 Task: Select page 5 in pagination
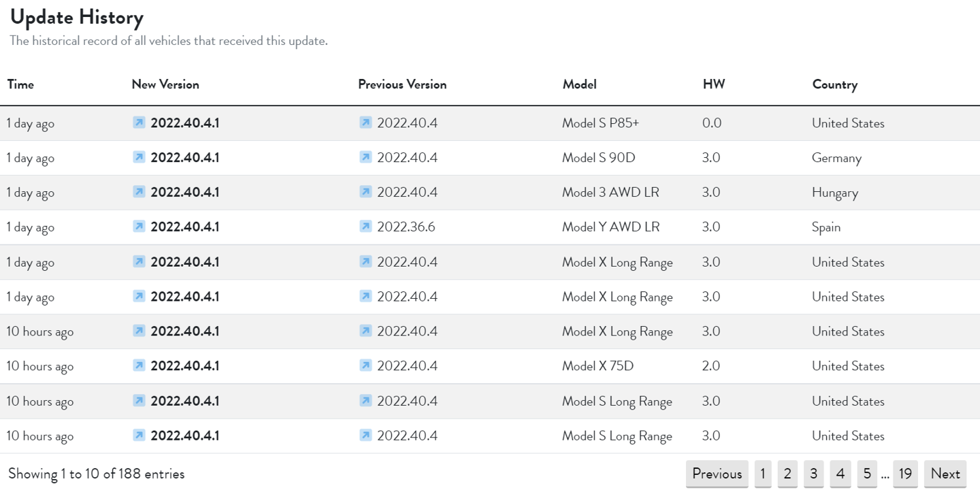866,474
